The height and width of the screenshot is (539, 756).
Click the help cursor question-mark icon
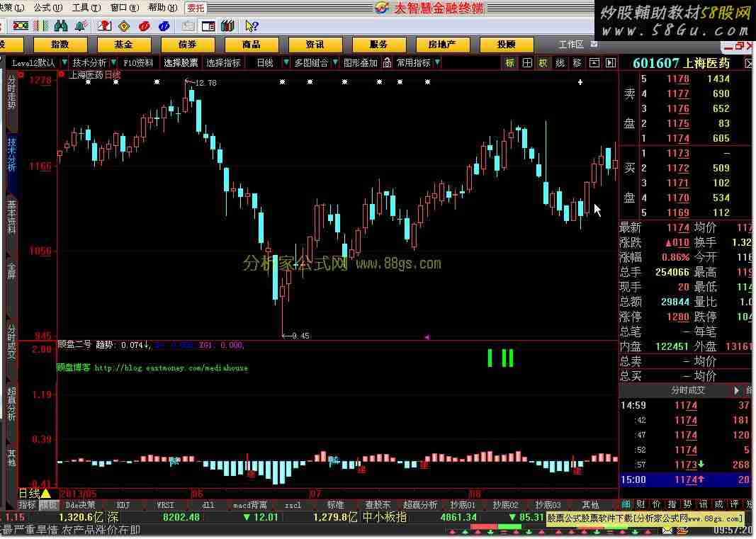point(252,26)
